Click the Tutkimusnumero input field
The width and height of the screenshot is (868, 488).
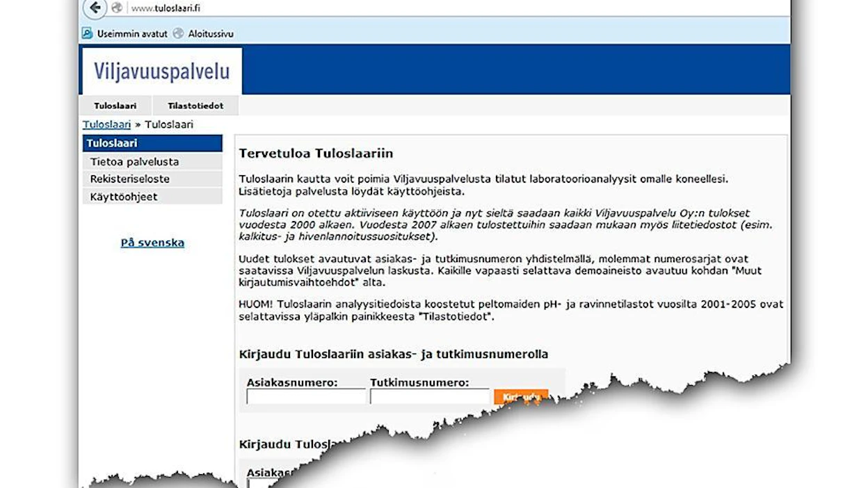click(430, 397)
